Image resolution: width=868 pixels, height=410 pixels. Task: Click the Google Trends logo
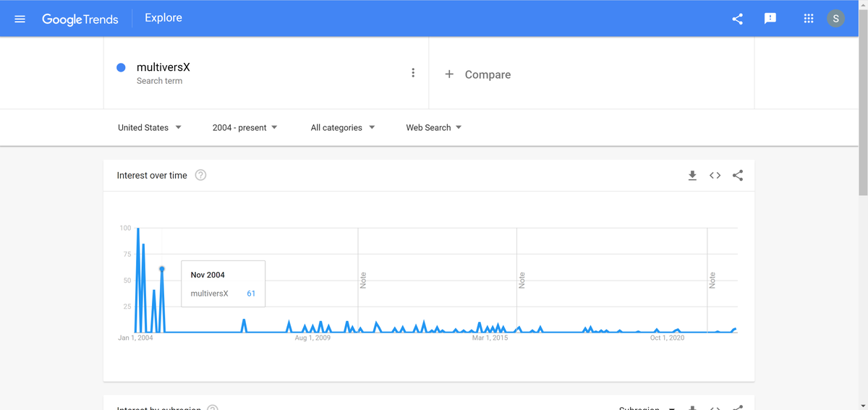(x=80, y=20)
